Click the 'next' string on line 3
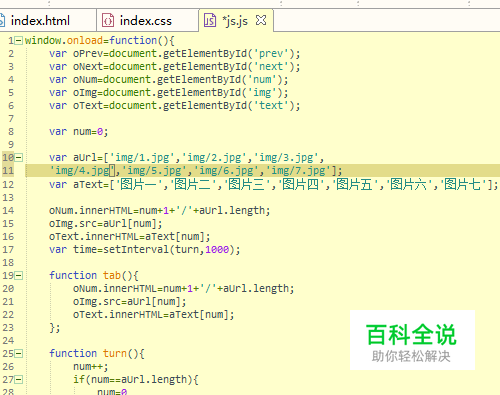Viewport: 500px width, 395px height. point(271,67)
